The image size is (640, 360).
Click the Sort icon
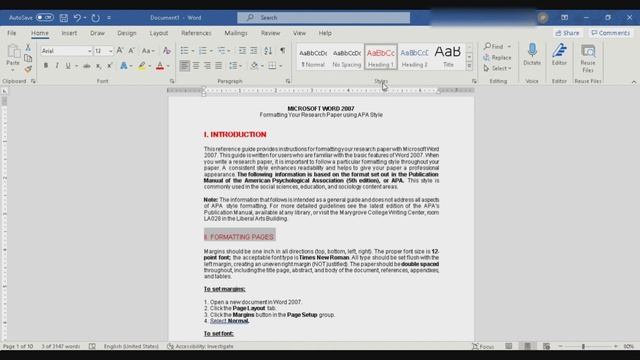268,51
